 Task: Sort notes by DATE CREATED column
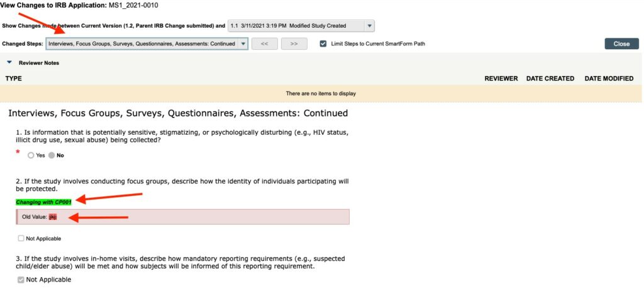pos(550,79)
